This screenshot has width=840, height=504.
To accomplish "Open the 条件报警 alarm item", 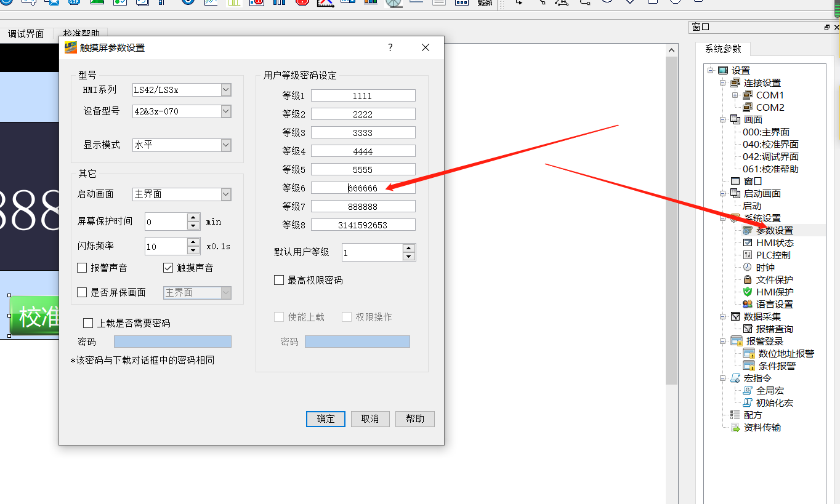I will point(777,366).
